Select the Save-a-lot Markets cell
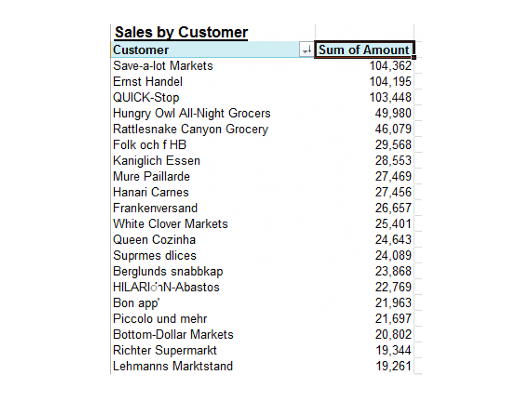 (x=163, y=66)
